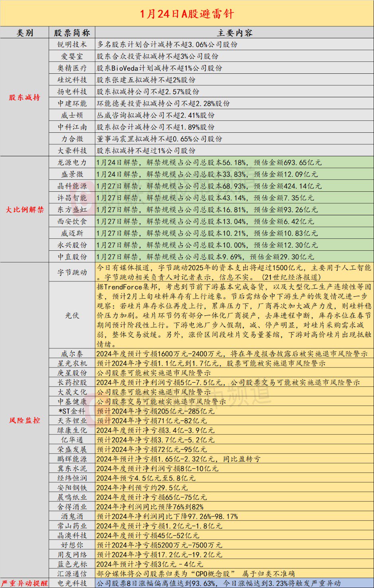Click text '预计2024年净亏损205亿元-285亿元'

pos(156,411)
